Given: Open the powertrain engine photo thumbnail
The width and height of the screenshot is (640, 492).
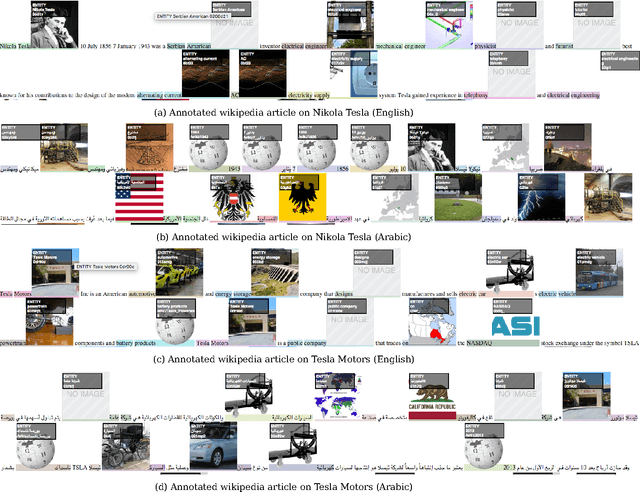Looking at the screenshot, I should click(x=50, y=321).
